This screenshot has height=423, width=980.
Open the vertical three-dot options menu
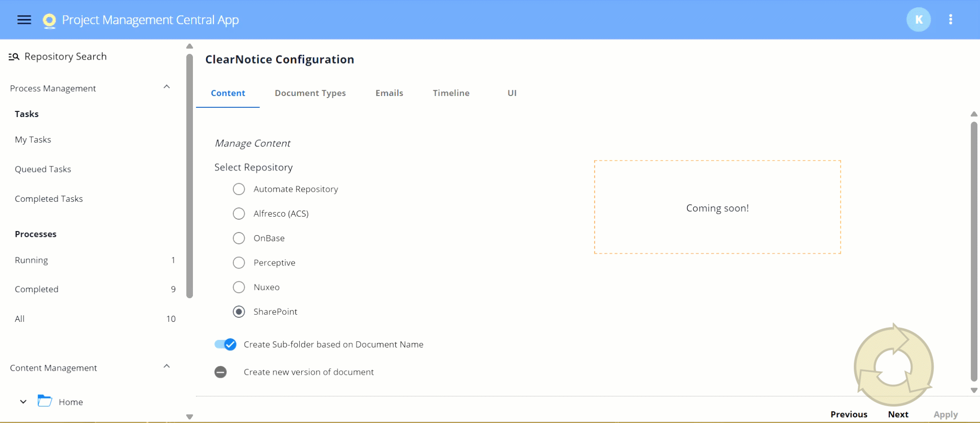(x=951, y=20)
